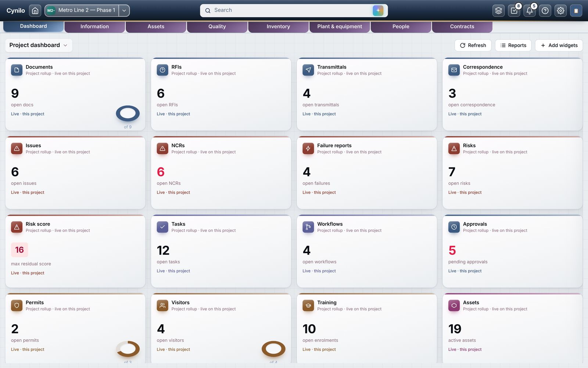Click the 9 open docs count
Image resolution: width=588 pixels, height=368 pixels.
pos(15,93)
